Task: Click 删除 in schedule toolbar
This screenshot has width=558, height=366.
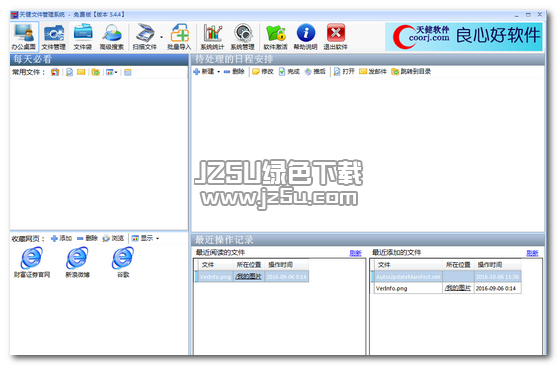Action: click(x=234, y=72)
